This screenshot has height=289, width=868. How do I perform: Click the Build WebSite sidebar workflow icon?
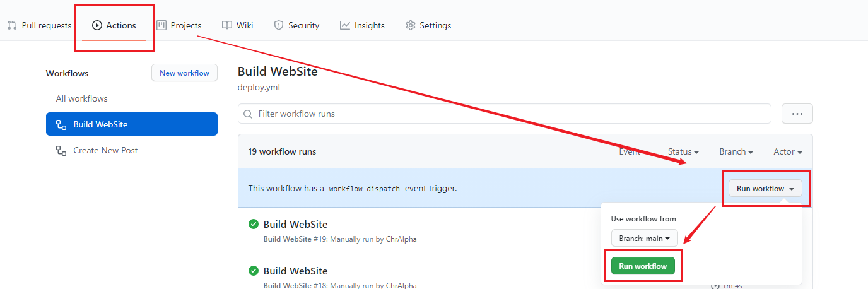tap(61, 124)
